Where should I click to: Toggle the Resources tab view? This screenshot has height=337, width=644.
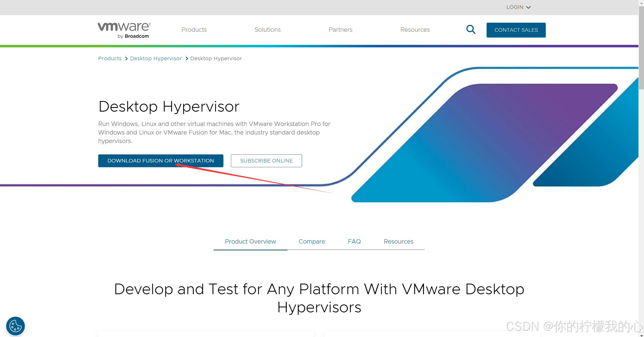point(399,241)
